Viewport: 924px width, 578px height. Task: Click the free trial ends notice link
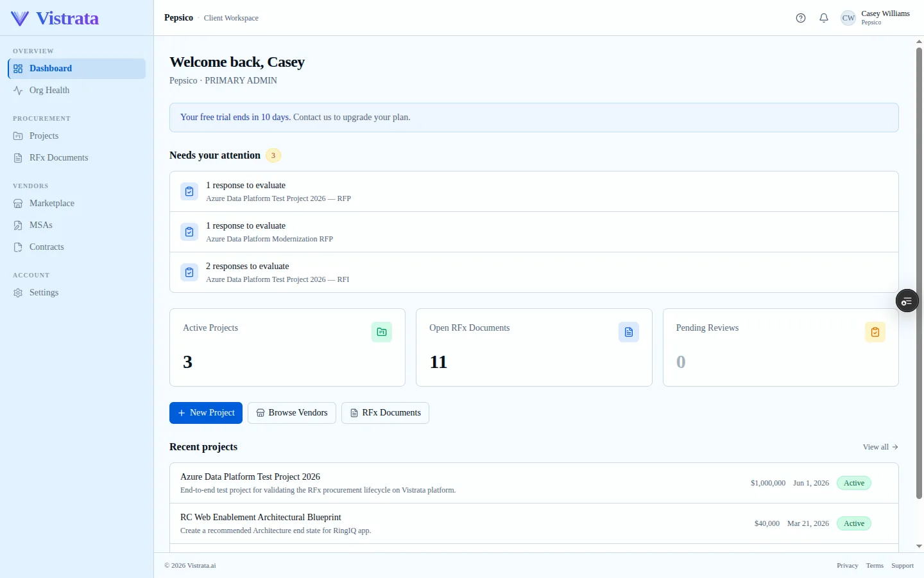coord(235,118)
